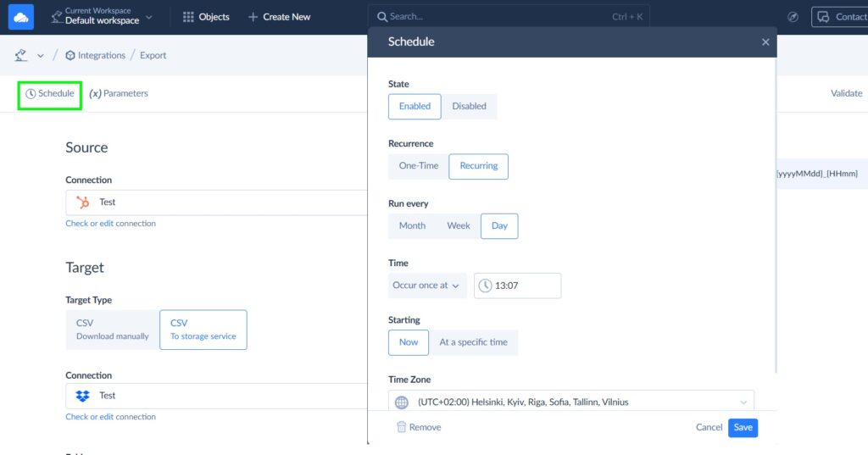The width and height of the screenshot is (868, 455).
Task: Set Run every to Month
Action: (413, 226)
